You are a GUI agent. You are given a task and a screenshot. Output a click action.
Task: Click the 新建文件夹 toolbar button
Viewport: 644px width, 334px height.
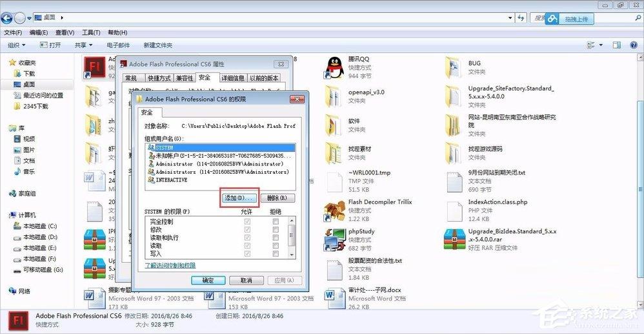coord(157,45)
